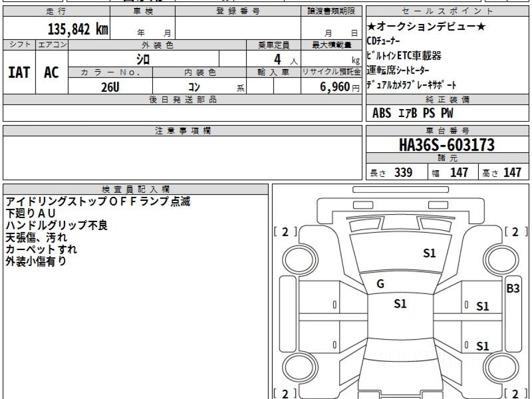Select the デュアルカメラブレーキサポート line

click(412, 85)
